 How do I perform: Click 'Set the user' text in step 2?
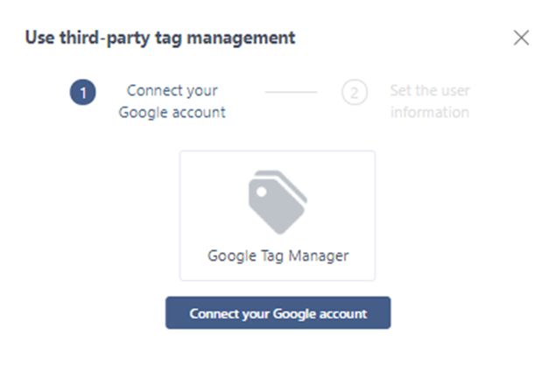430,91
